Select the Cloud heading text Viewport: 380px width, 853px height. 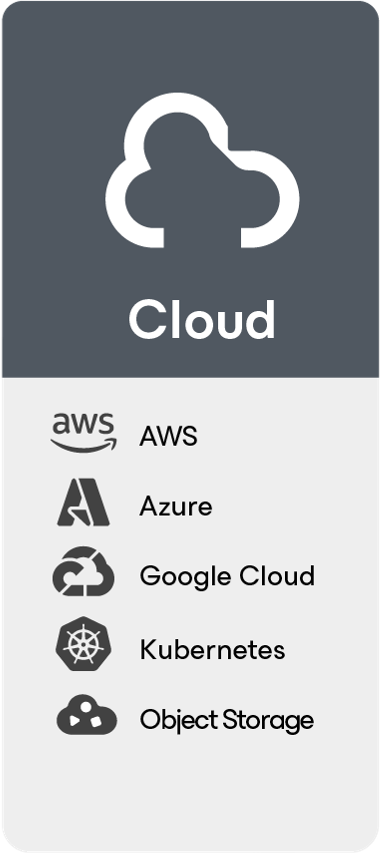202,319
